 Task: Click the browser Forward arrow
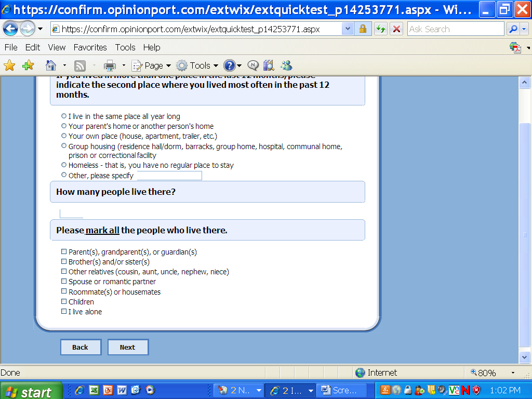click(28, 29)
